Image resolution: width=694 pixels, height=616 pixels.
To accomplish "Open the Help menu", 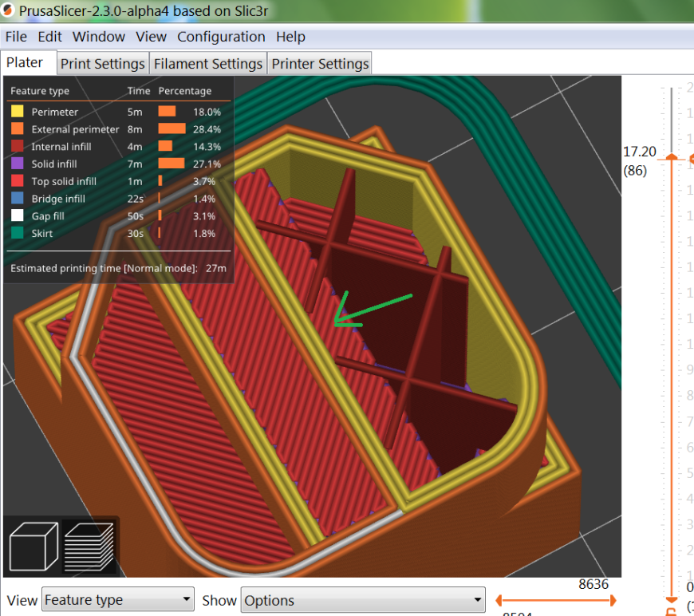I will (x=291, y=37).
